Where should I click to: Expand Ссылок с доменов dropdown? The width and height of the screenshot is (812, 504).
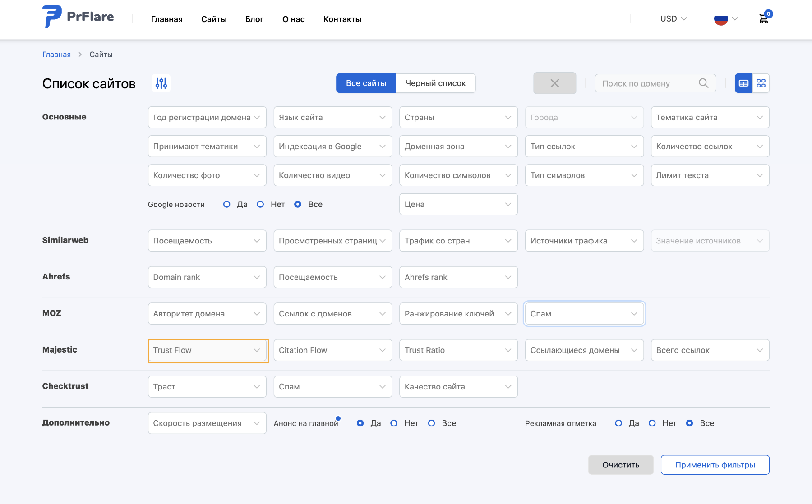[x=333, y=314]
